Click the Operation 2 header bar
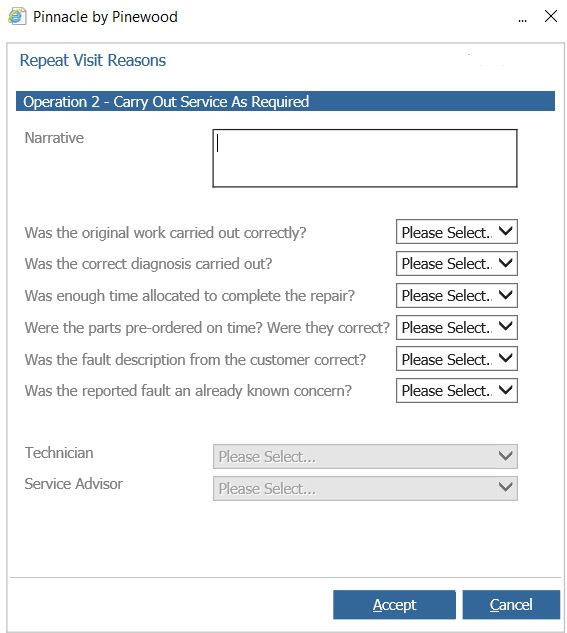Viewport: 567px width, 633px height. pos(285,101)
